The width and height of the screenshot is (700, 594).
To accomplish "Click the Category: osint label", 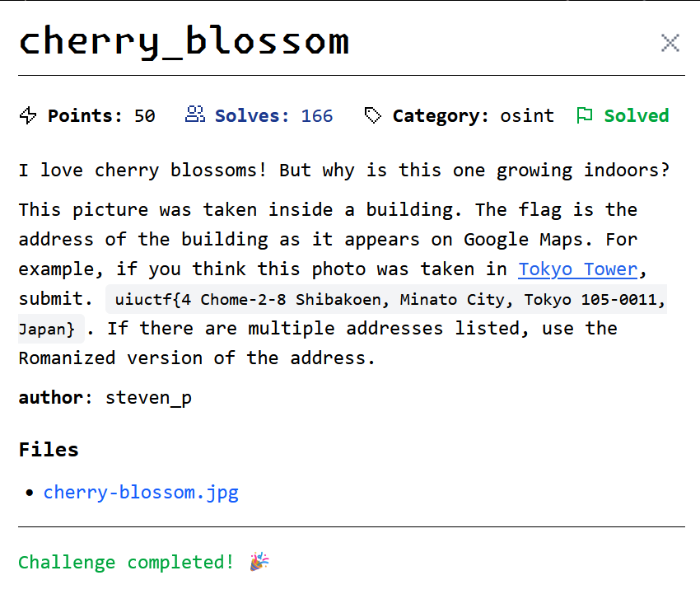I will click(x=474, y=115).
